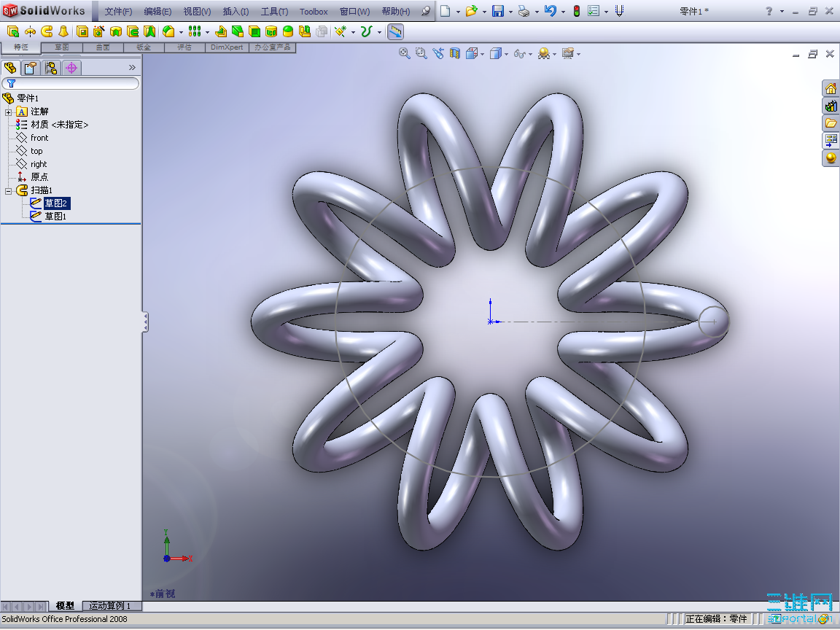
Task: Open the Linear Pattern dropdown arrow
Action: click(x=207, y=32)
